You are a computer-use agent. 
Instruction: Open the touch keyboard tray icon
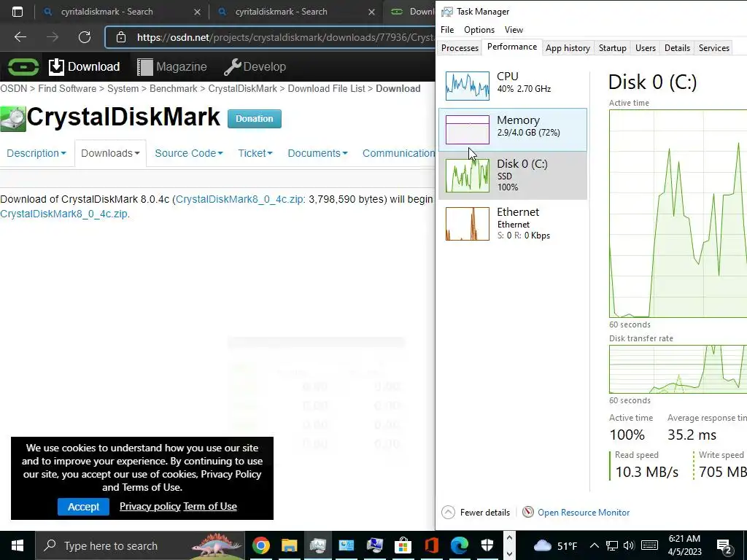649,545
